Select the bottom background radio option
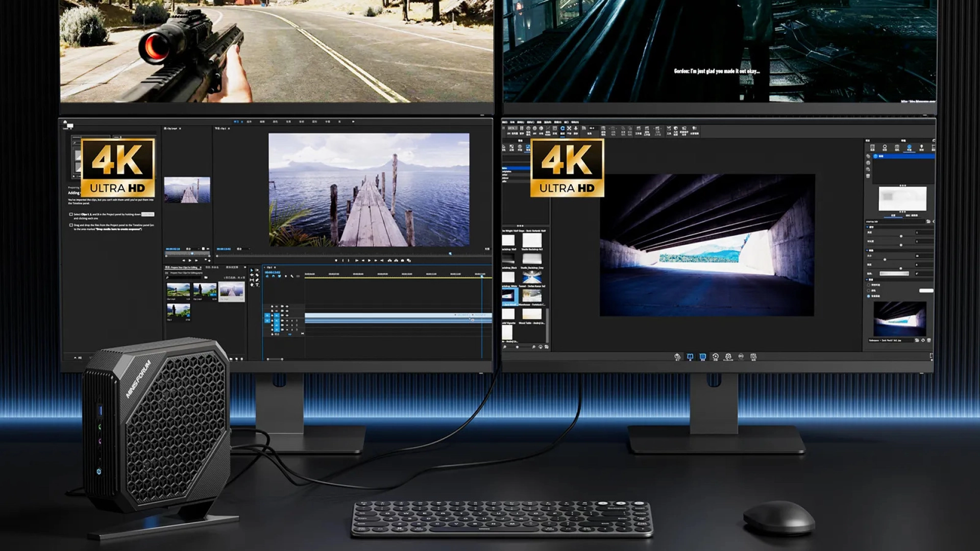Screen dimensions: 980x551 (x=869, y=296)
